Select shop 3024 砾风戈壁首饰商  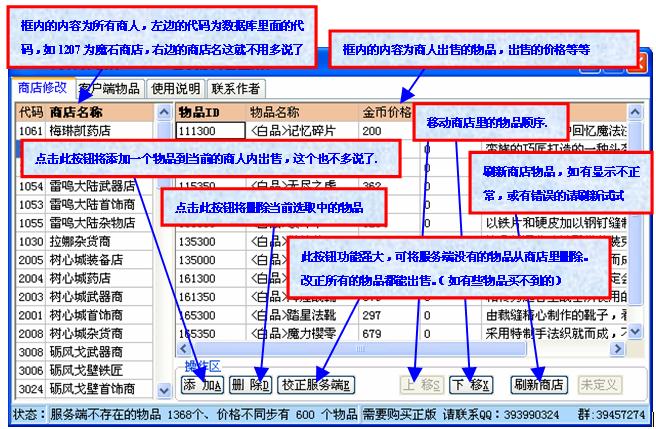click(x=80, y=388)
